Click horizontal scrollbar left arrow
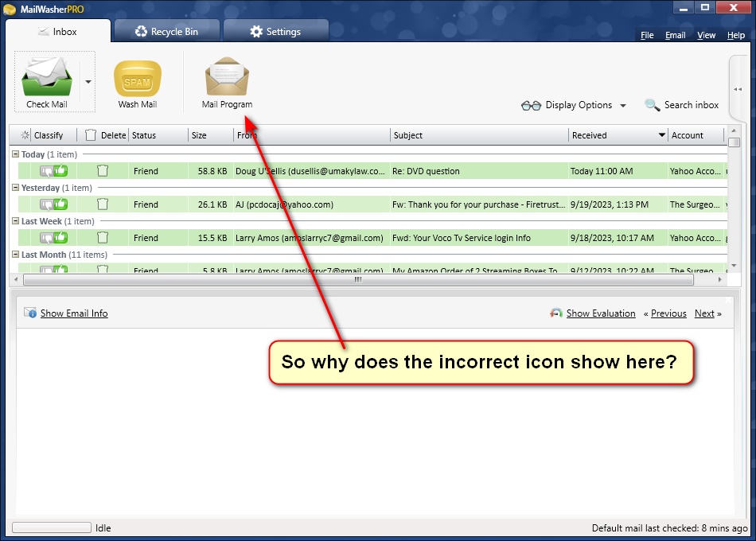Image resolution: width=756 pixels, height=541 pixels. pyautogui.click(x=16, y=279)
